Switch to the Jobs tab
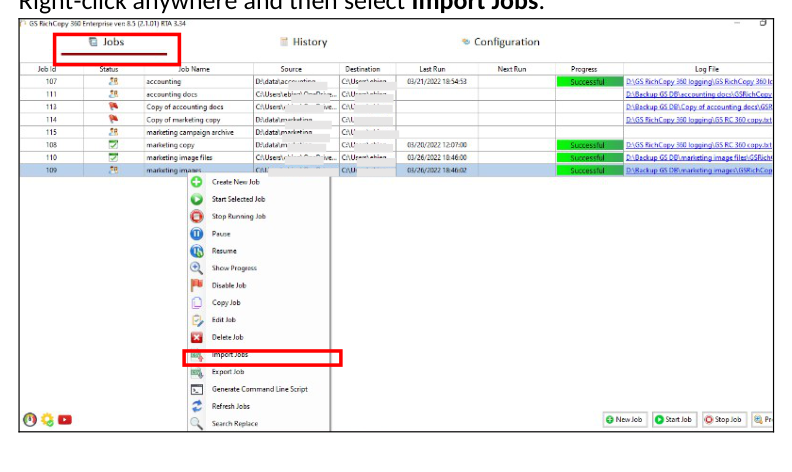This screenshot has width=792, height=472. tap(107, 42)
